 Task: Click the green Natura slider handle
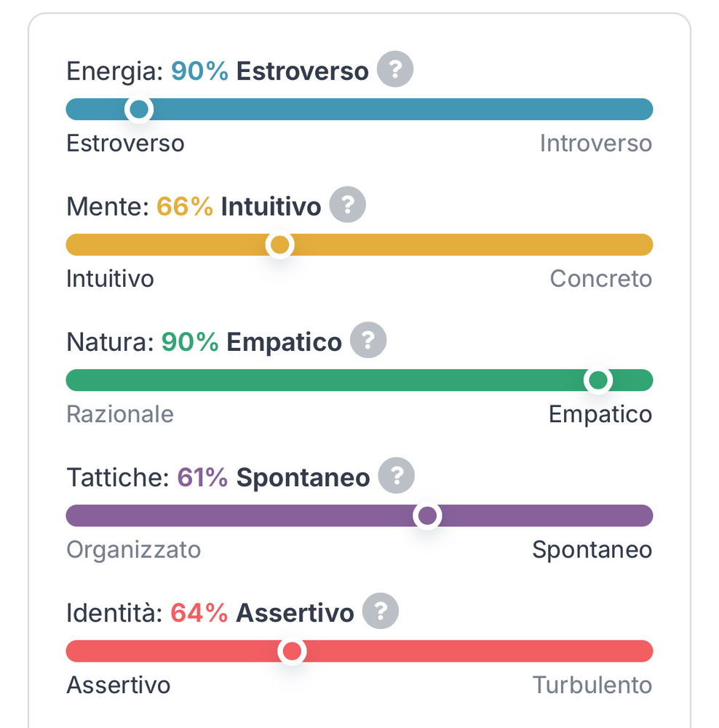598,381
